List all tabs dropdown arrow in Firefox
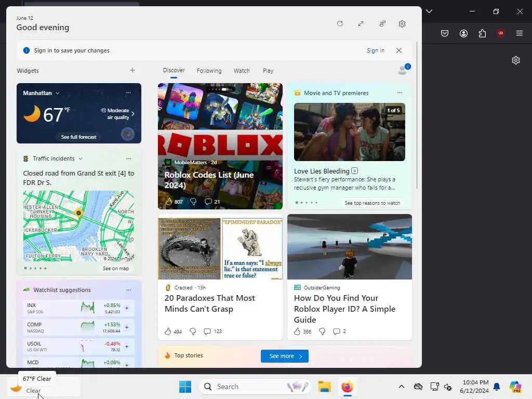 (x=429, y=11)
